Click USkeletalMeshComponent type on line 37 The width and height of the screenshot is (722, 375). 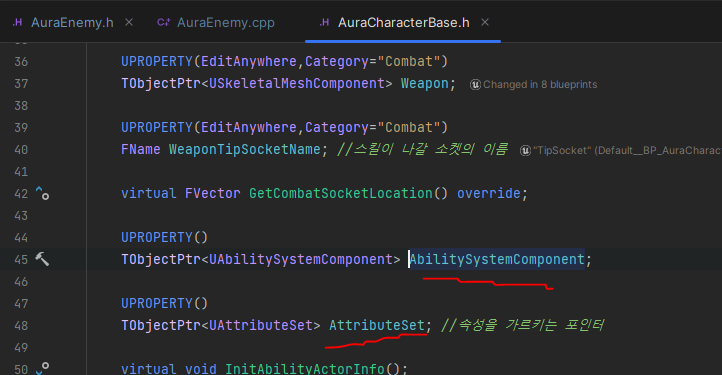[x=297, y=84]
